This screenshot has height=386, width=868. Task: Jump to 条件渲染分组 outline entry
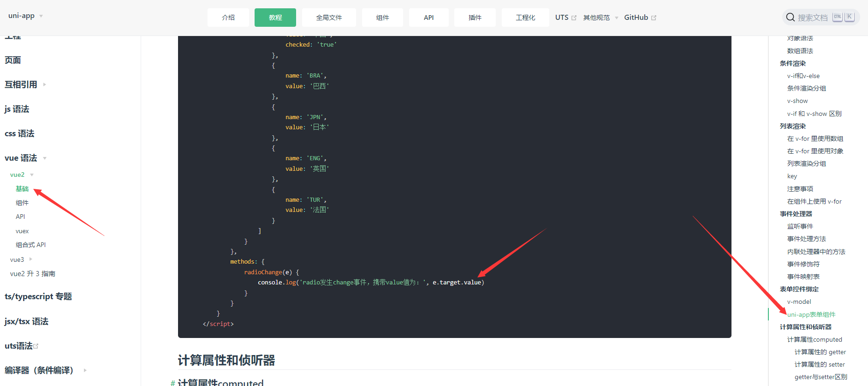click(x=807, y=88)
